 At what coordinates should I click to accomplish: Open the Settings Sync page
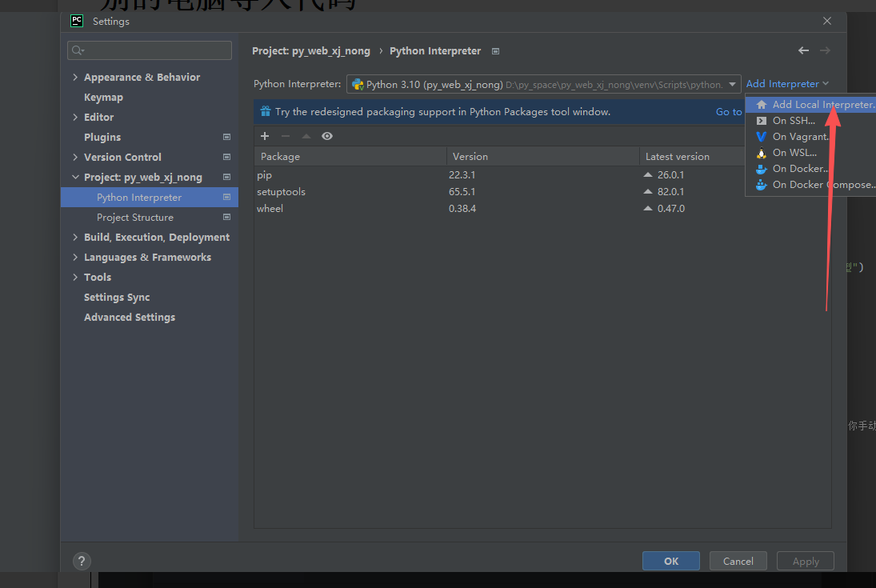coord(117,298)
